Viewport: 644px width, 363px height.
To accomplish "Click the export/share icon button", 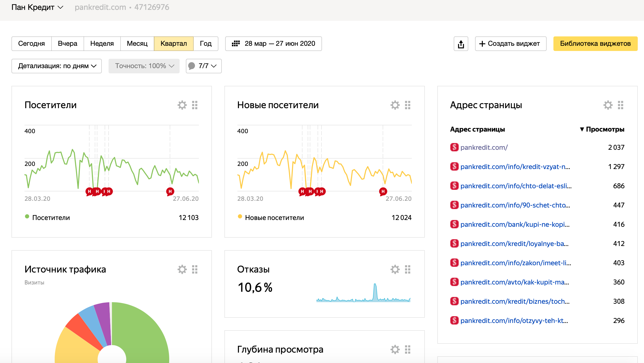I will 461,44.
